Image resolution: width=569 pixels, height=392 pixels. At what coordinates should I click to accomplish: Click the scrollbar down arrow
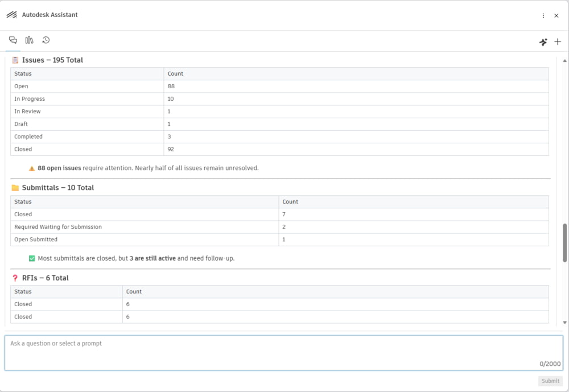point(564,323)
